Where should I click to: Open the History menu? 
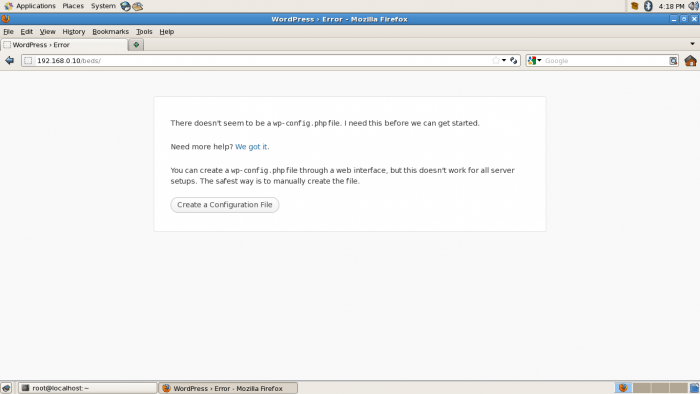point(74,32)
